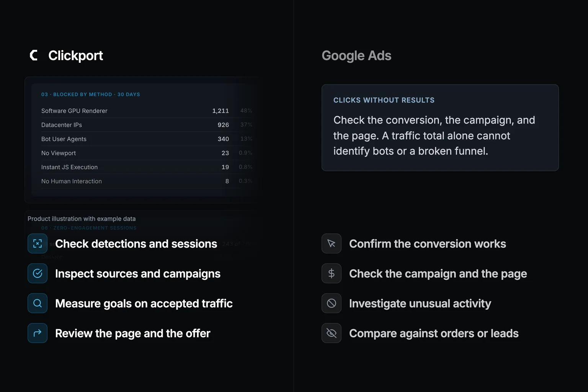The width and height of the screenshot is (588, 392).
Task: Click the dollar icon beside Check the campaign
Action: 332,273
